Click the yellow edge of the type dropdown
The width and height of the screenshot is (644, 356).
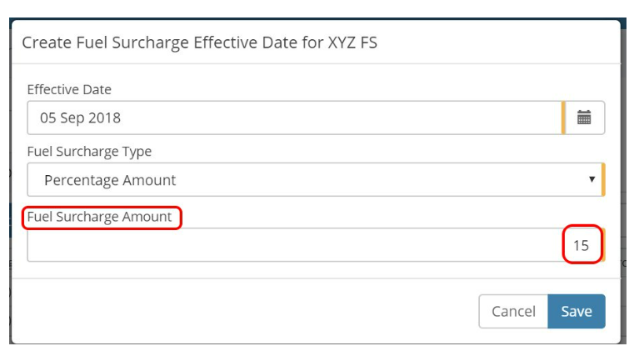click(603, 179)
